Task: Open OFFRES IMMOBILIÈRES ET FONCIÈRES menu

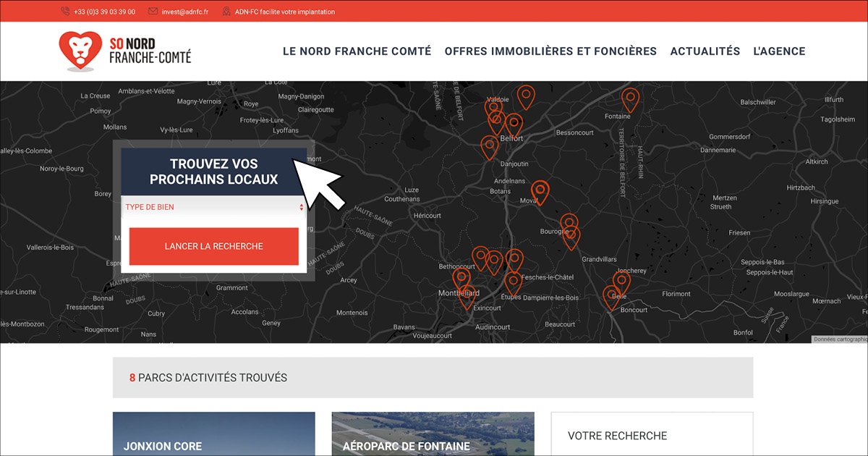Action: click(x=550, y=51)
